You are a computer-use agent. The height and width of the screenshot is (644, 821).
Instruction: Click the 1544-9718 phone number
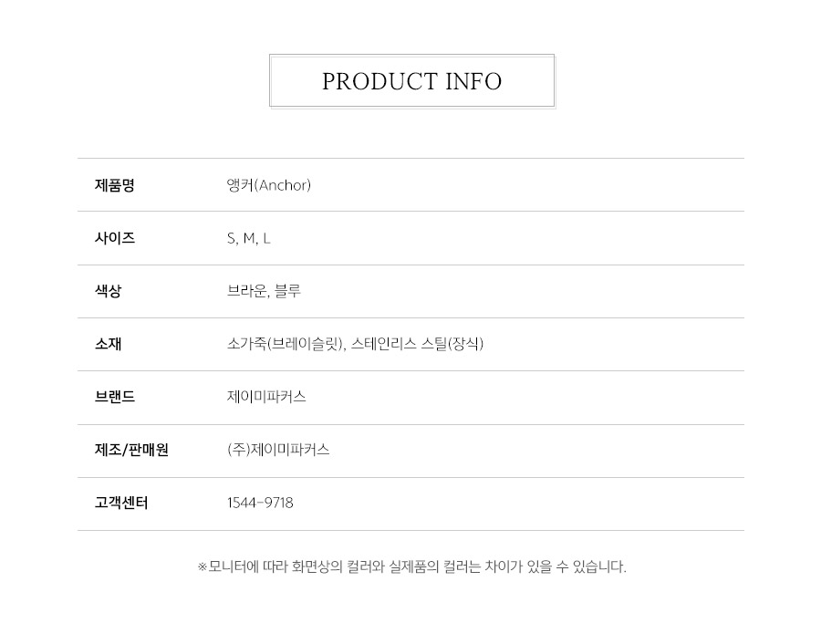coord(260,504)
